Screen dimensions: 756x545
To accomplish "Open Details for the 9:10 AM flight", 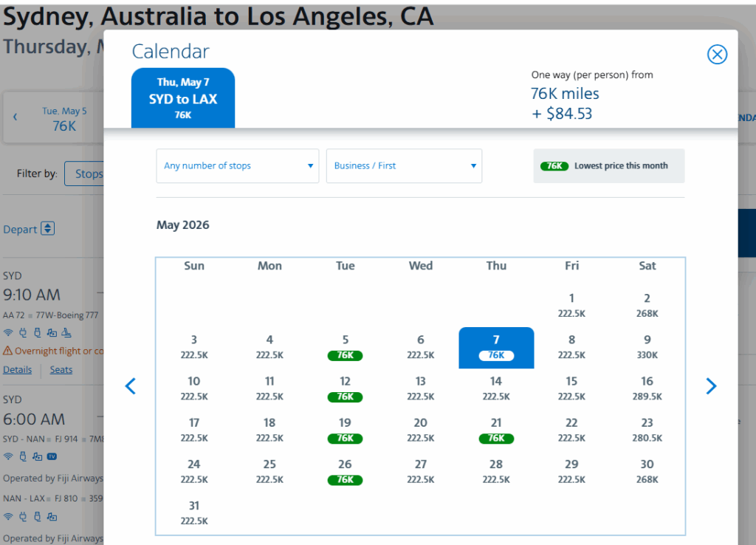I will [17, 369].
